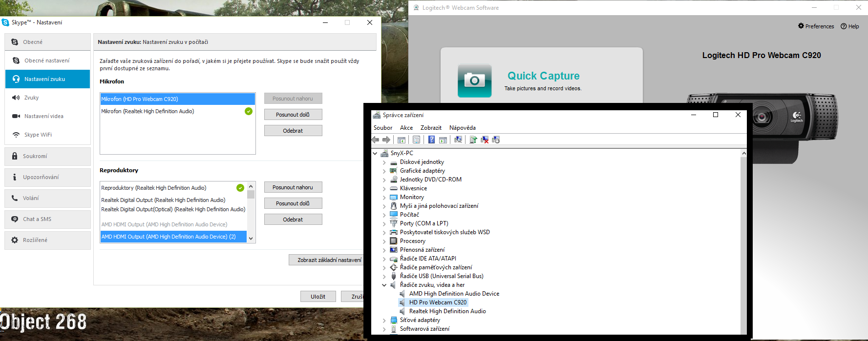
Task: Toggle the action pane toolbar icon
Action: point(443,140)
